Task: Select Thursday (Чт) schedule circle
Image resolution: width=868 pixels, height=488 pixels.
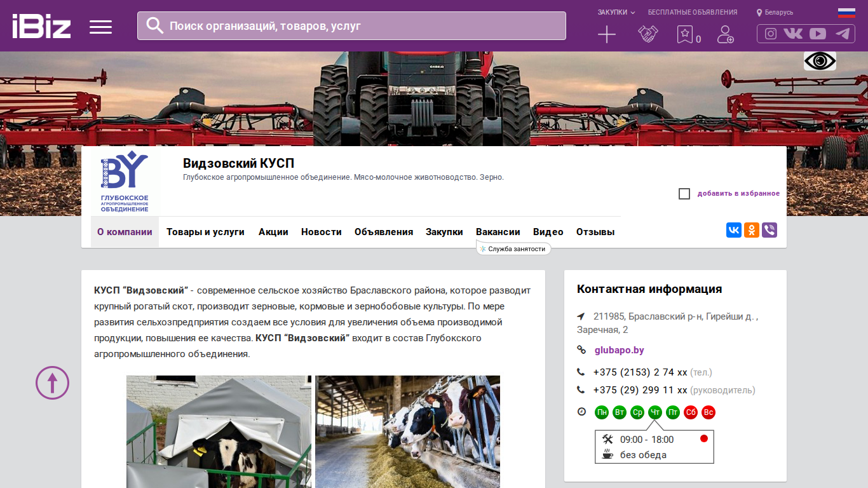Action: pos(655,412)
